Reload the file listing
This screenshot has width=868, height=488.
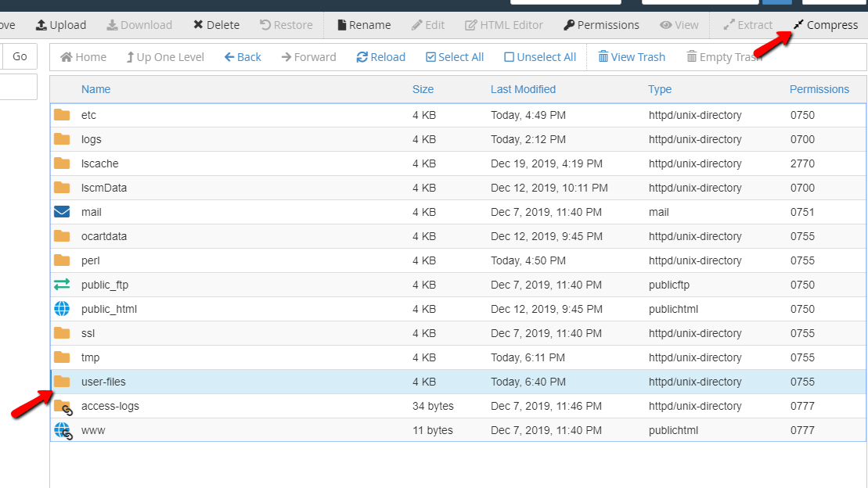click(x=381, y=57)
